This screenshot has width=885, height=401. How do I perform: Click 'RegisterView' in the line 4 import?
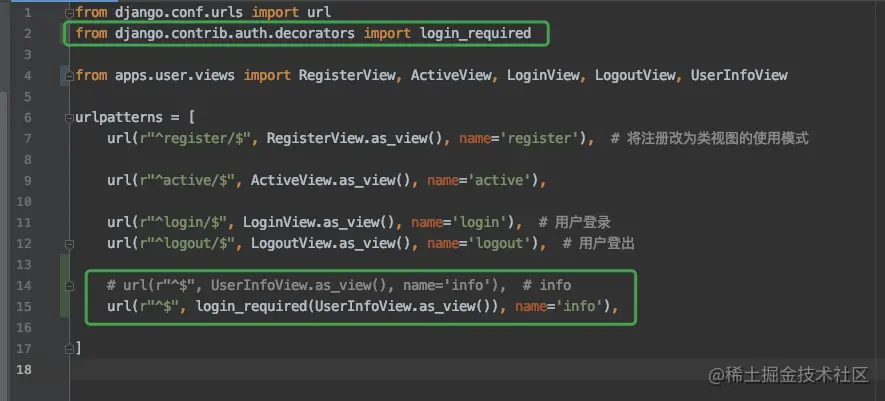(347, 75)
